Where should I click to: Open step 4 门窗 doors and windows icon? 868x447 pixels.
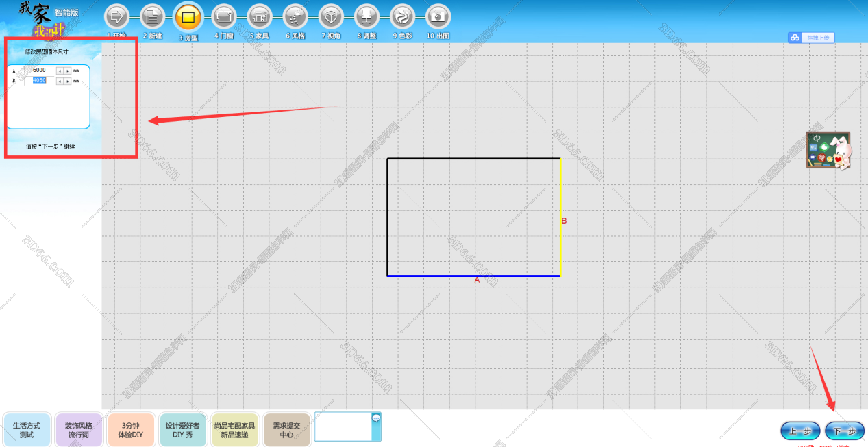point(224,16)
